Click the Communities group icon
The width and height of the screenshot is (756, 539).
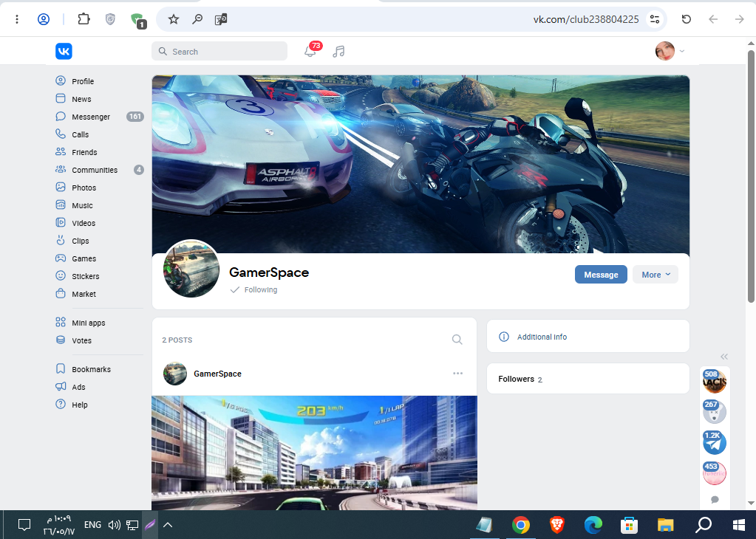click(x=61, y=170)
